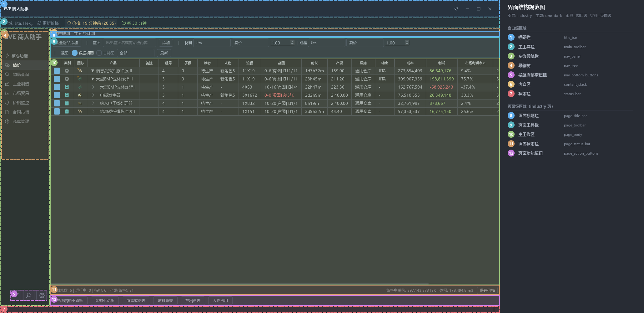Open the 材料 Jita market dropdown

[212, 43]
